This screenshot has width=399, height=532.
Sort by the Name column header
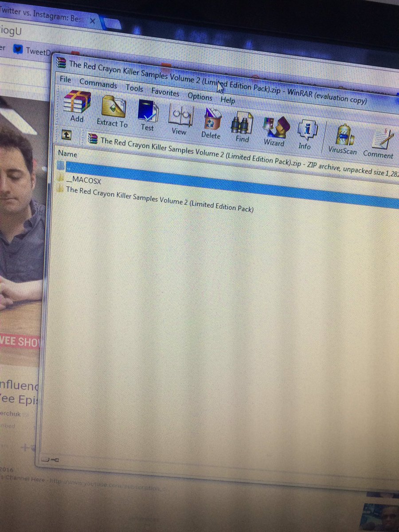click(x=68, y=154)
